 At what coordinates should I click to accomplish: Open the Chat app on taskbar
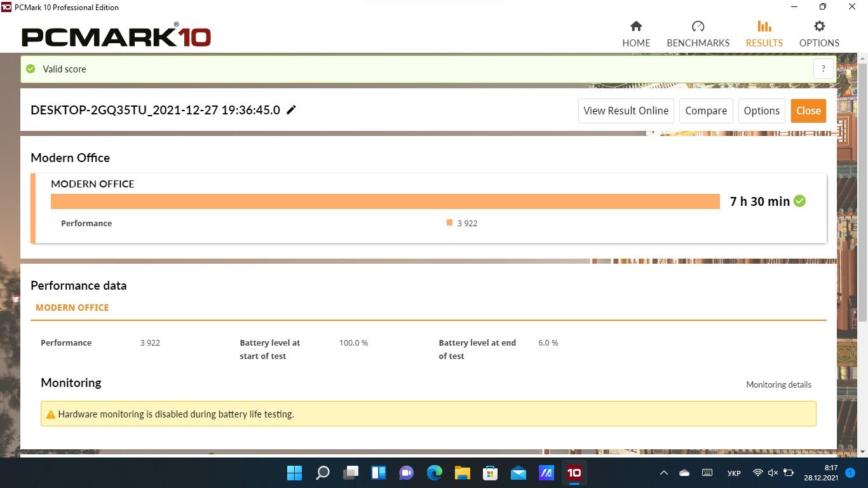(x=407, y=473)
